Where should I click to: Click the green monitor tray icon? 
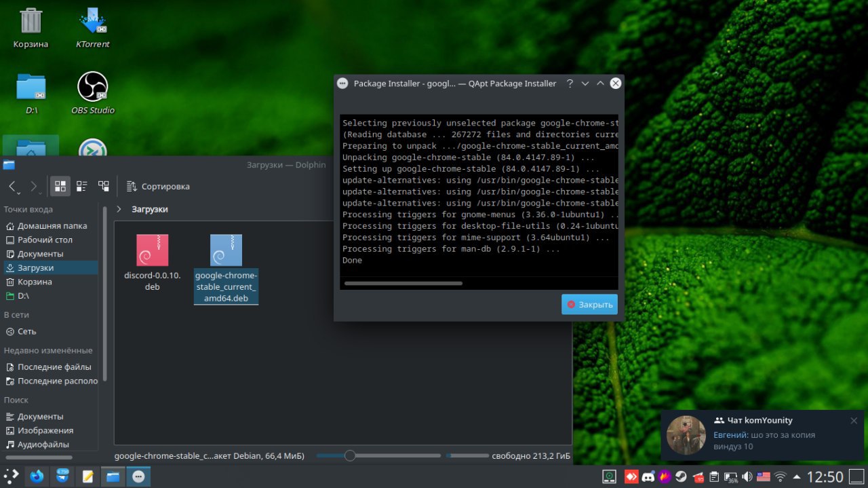[610, 477]
